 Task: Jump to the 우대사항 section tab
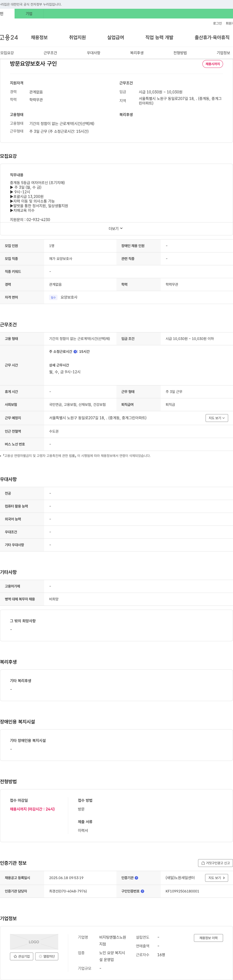93,53
